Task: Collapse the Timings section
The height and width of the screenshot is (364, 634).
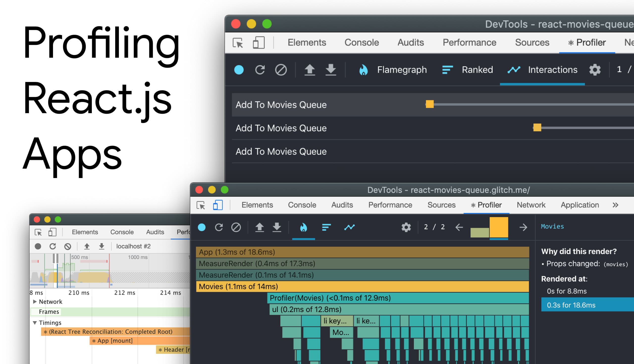Action: 35,322
